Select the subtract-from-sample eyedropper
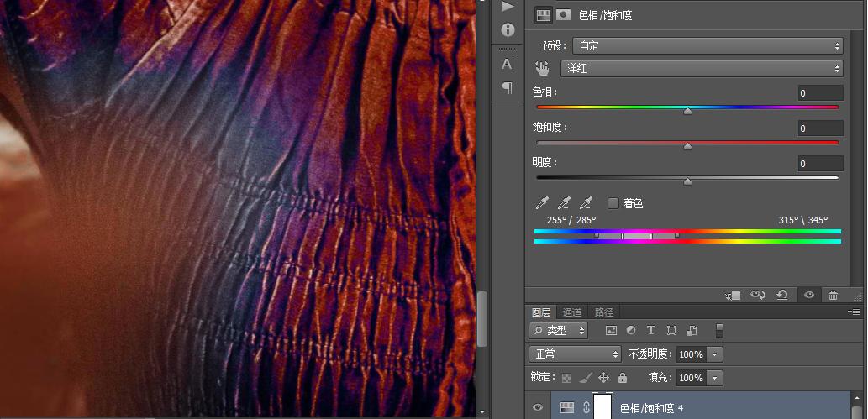The image size is (868, 419). 587,203
